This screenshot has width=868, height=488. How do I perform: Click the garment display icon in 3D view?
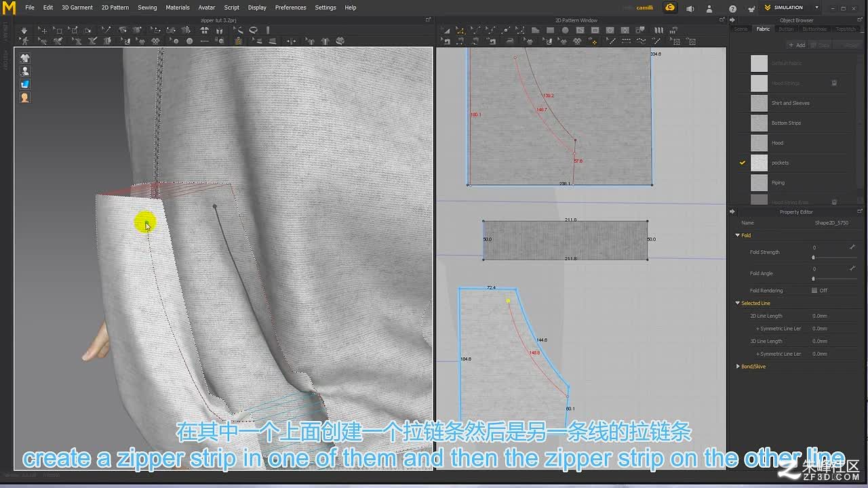tap(25, 58)
